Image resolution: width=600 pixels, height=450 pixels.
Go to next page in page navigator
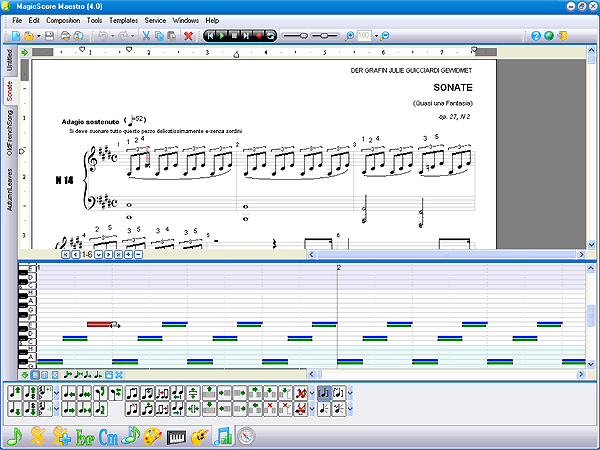coord(108,254)
